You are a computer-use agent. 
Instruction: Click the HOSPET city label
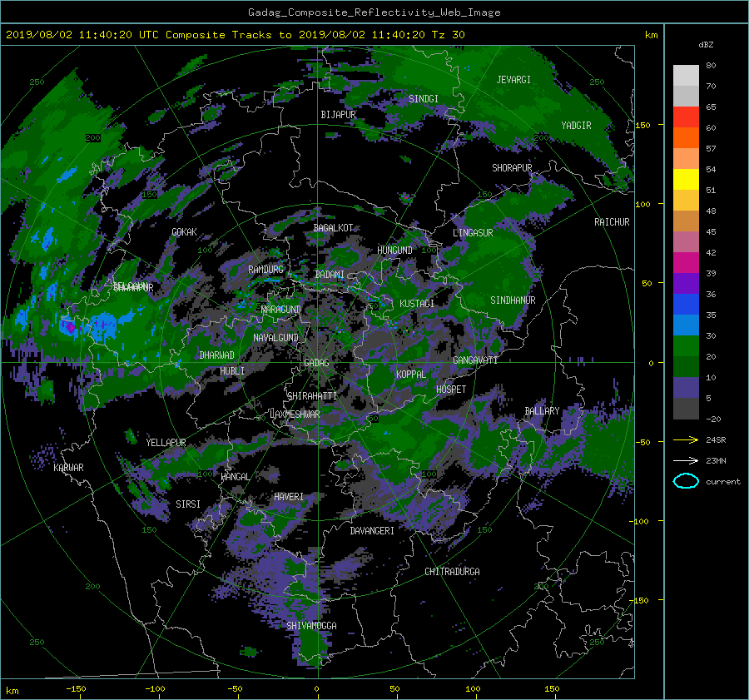(x=451, y=390)
